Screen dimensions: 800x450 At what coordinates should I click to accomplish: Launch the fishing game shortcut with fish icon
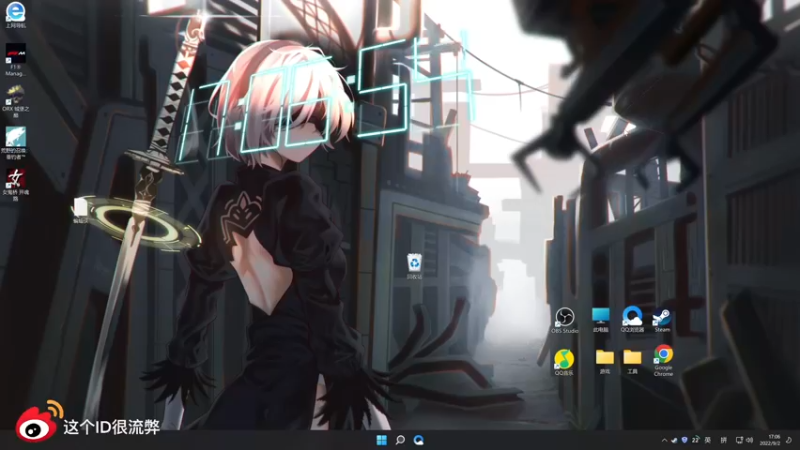[x=16, y=143]
